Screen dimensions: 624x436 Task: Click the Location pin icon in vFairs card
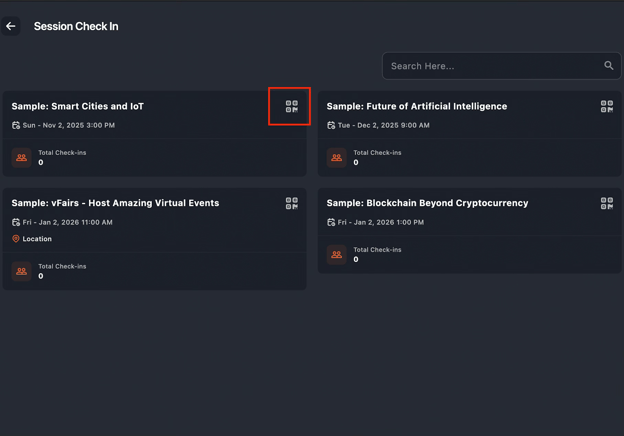pos(16,239)
